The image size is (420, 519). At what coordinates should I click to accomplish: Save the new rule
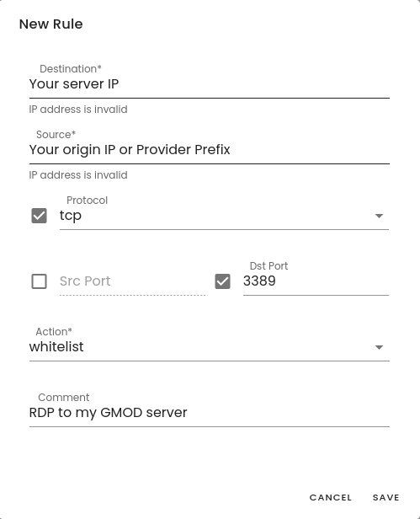point(386,497)
